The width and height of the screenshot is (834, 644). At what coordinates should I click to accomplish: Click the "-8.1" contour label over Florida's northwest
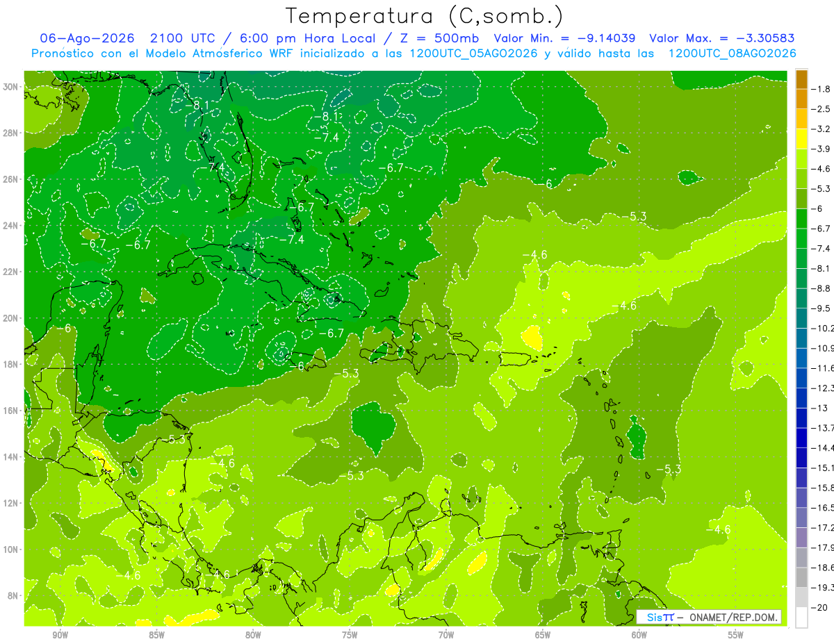point(198,105)
